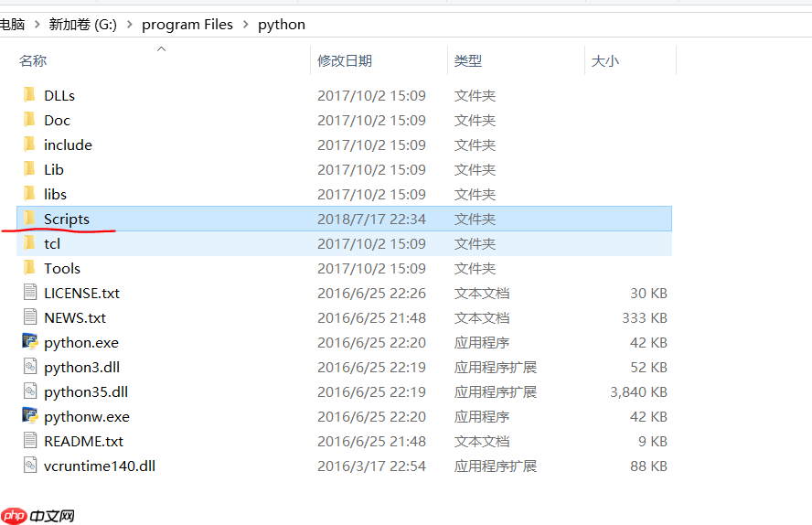This screenshot has width=812, height=525.
Task: Select the python.exe file name
Action: 81,343
